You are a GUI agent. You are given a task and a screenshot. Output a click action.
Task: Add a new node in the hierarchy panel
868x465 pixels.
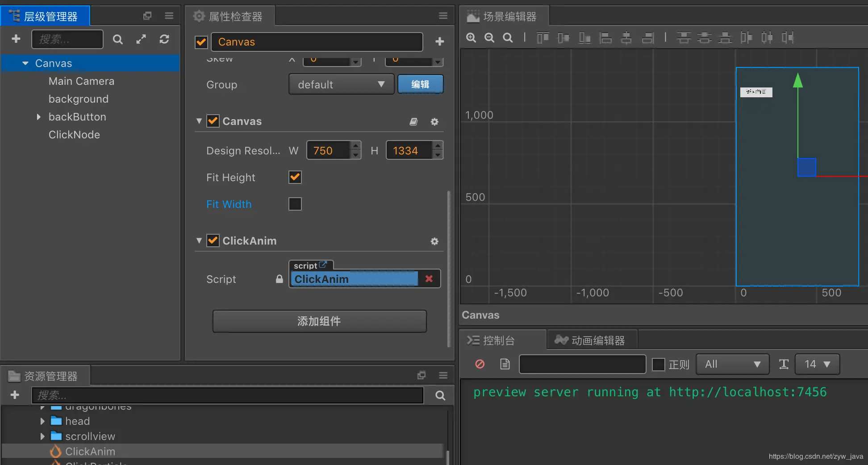pyautogui.click(x=16, y=39)
